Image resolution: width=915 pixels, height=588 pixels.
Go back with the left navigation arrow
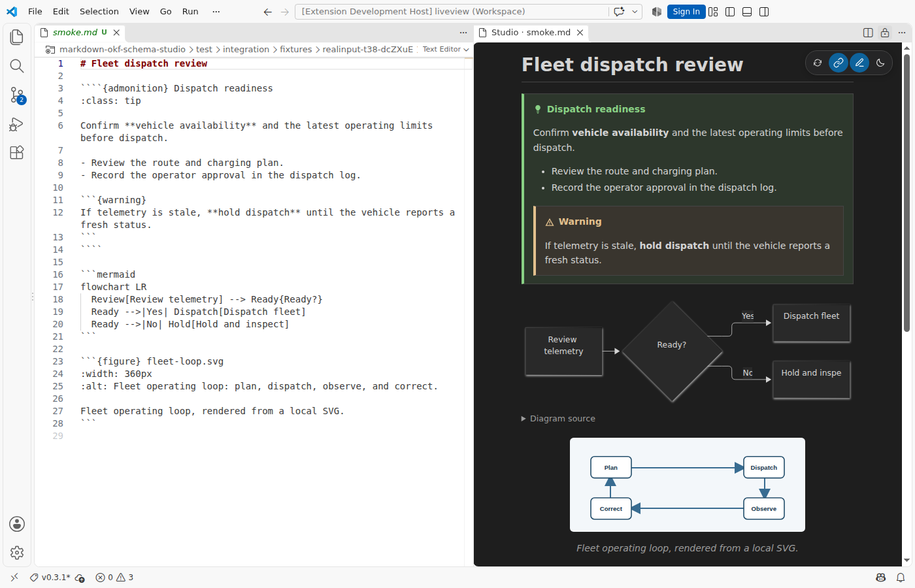pyautogui.click(x=268, y=12)
